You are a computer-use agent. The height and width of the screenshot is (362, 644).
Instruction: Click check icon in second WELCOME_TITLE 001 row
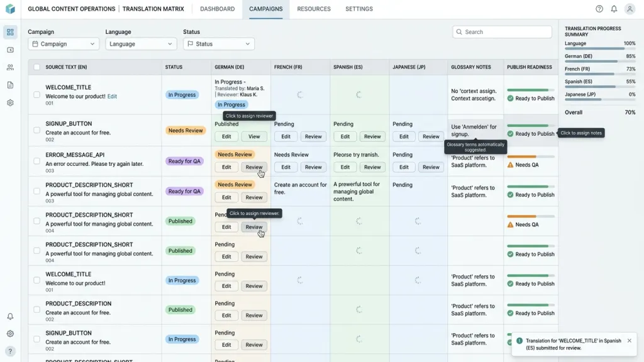[510, 283]
